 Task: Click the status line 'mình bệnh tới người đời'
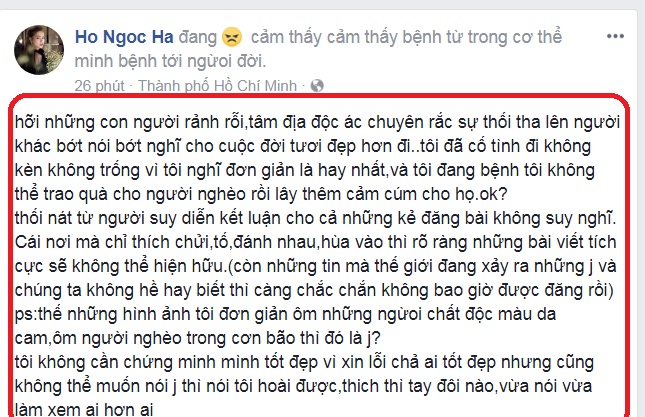[x=170, y=61]
